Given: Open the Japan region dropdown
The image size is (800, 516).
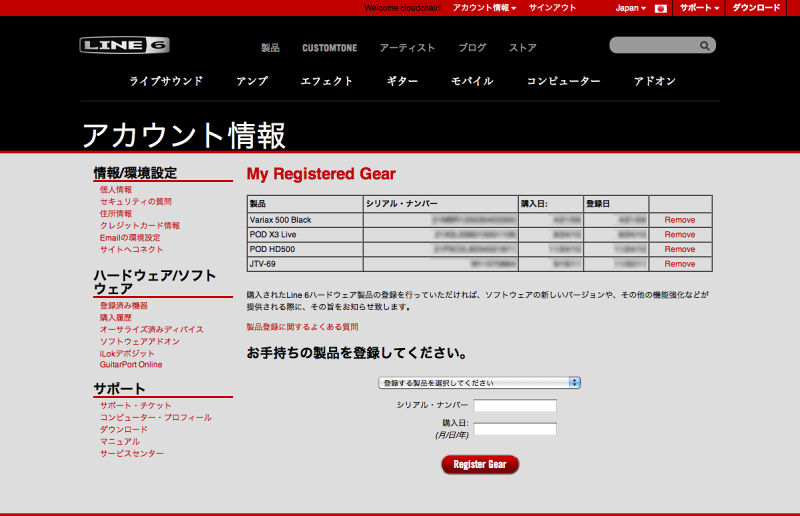Looking at the screenshot, I should (630, 8).
